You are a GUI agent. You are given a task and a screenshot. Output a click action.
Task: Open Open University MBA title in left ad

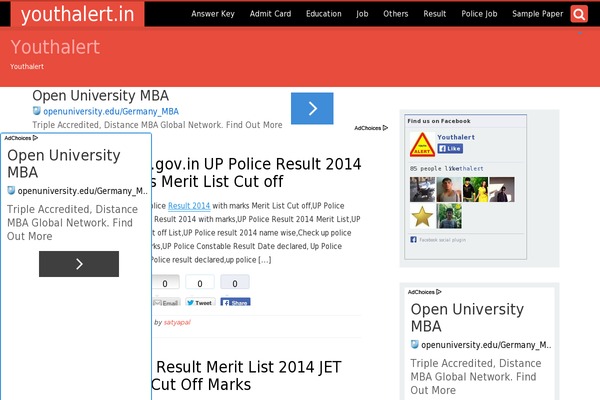[64, 163]
